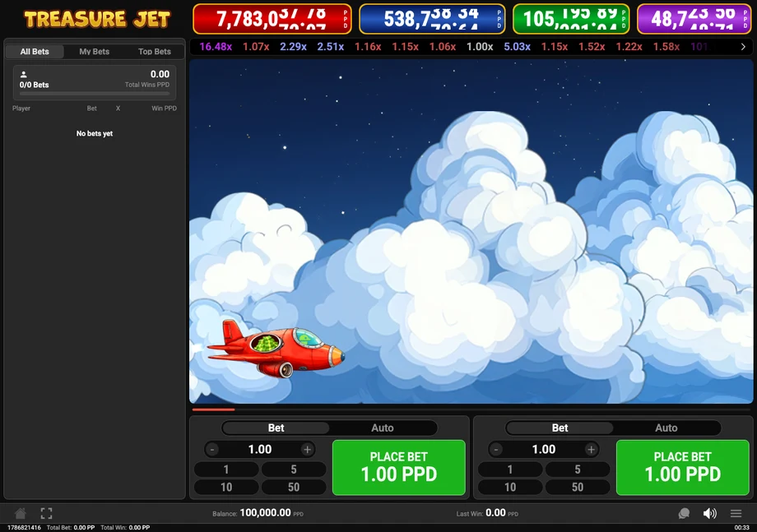Click the home icon in bottom bar
Image resolution: width=757 pixels, height=532 pixels.
point(21,513)
